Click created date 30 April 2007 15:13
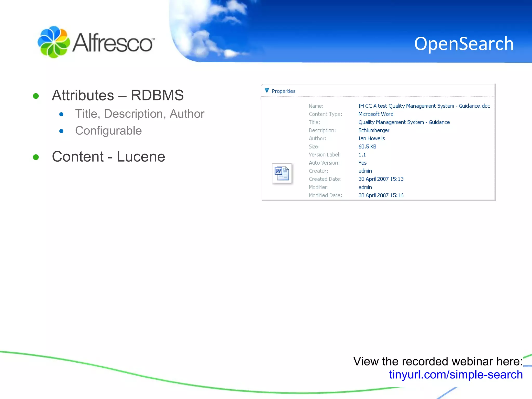532x399 pixels. pyautogui.click(x=381, y=179)
